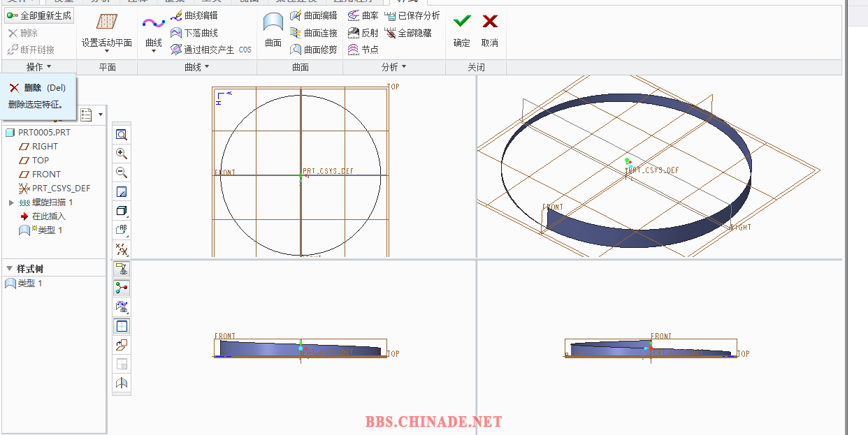The width and height of the screenshot is (868, 435).
Task: Select the 曲线 curve tool icon
Action: [x=154, y=24]
